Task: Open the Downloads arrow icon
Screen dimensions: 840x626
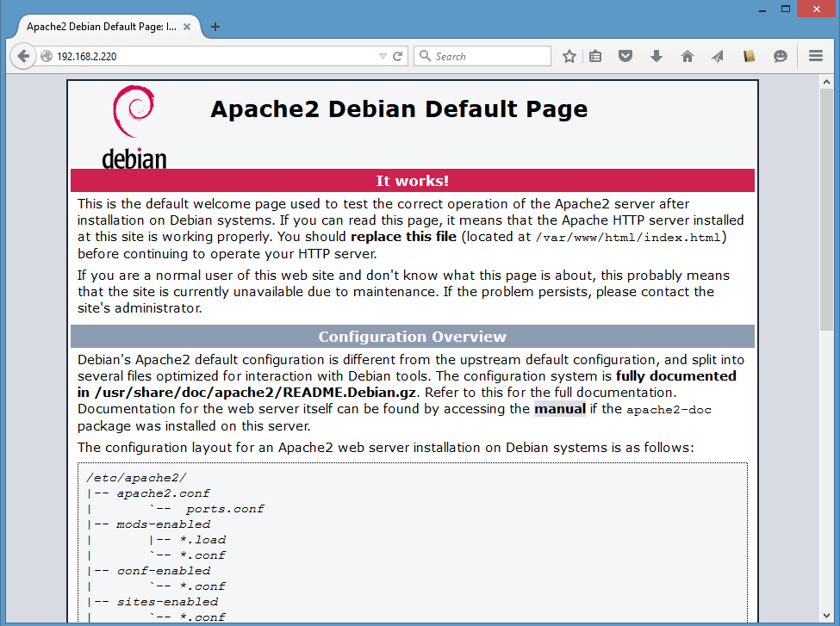Action: (656, 56)
